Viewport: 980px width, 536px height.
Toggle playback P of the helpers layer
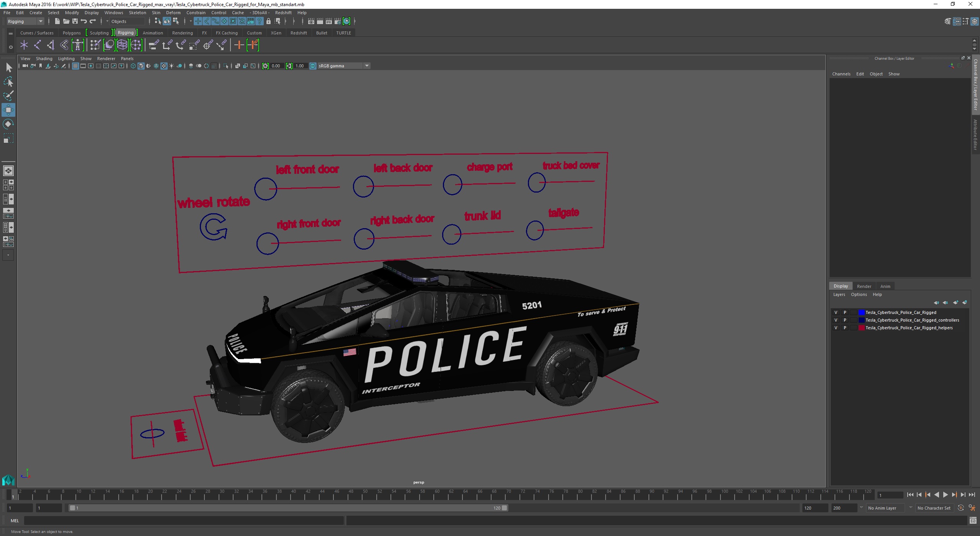coord(845,328)
